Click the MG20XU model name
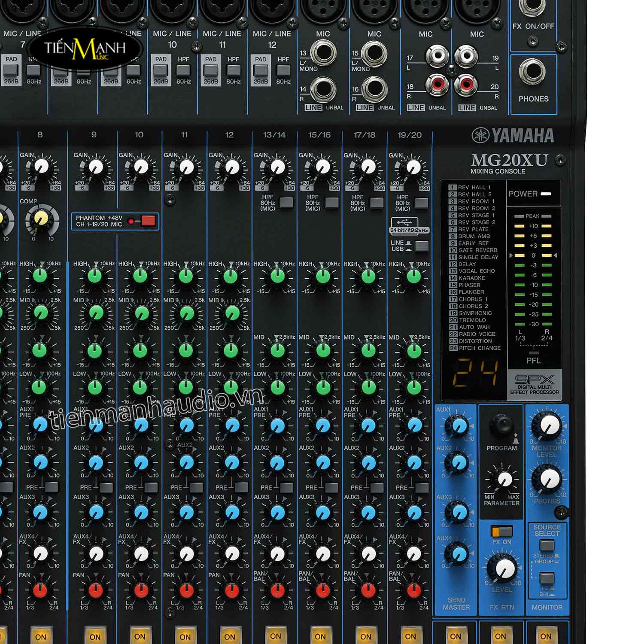 pyautogui.click(x=509, y=160)
